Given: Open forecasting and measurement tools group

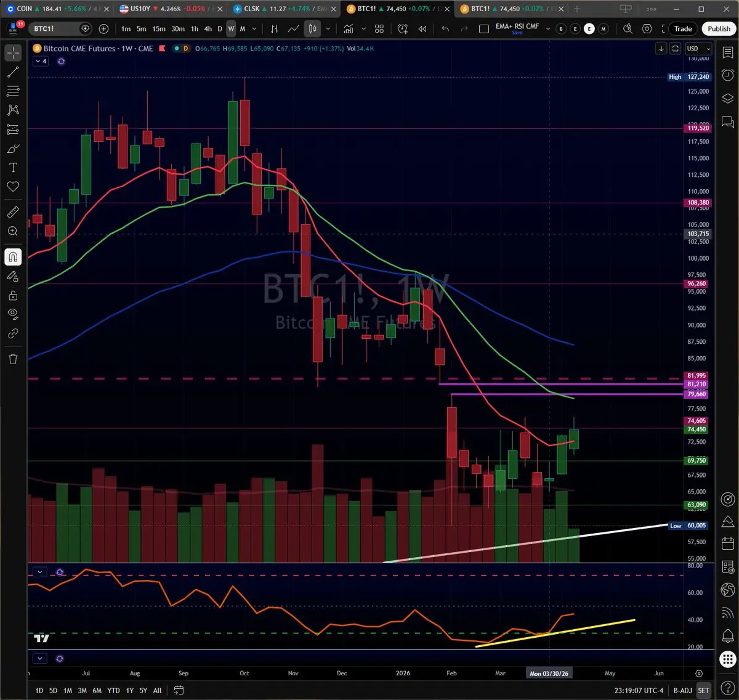Looking at the screenshot, I should pyautogui.click(x=13, y=129).
